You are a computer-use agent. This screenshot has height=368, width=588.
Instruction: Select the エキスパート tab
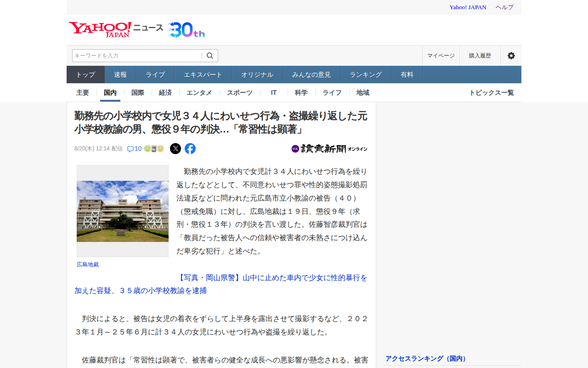click(x=203, y=75)
